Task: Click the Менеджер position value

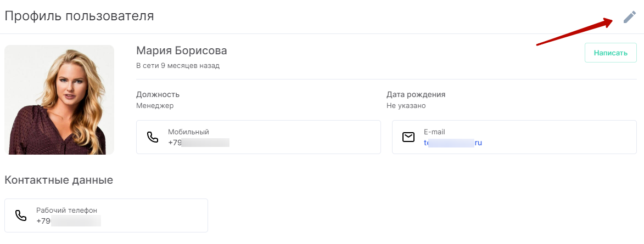Action: 155,106
